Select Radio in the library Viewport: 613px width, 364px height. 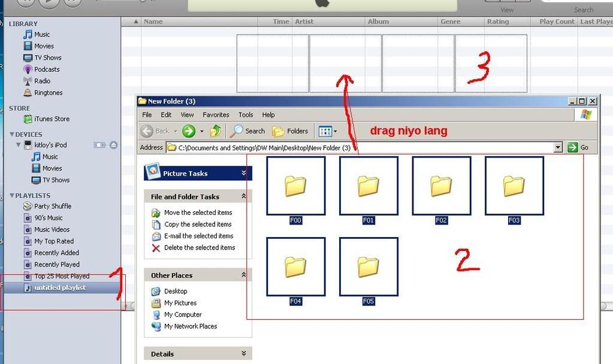coord(42,81)
